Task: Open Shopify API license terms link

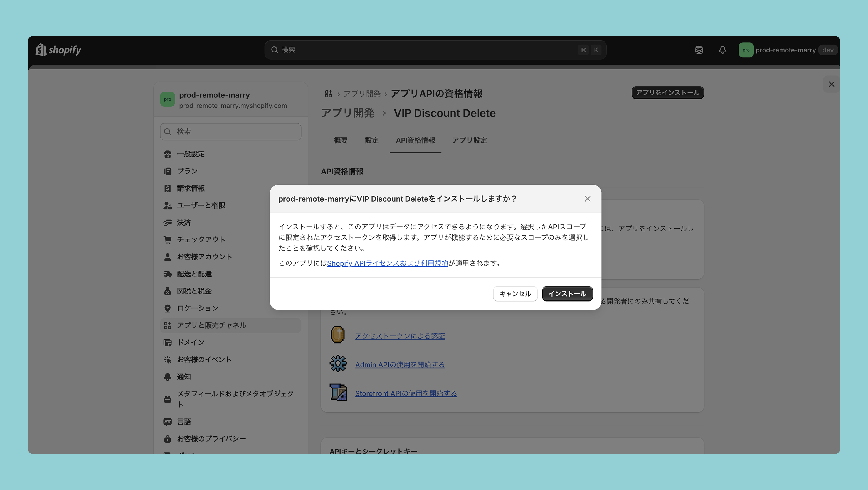Action: 387,263
